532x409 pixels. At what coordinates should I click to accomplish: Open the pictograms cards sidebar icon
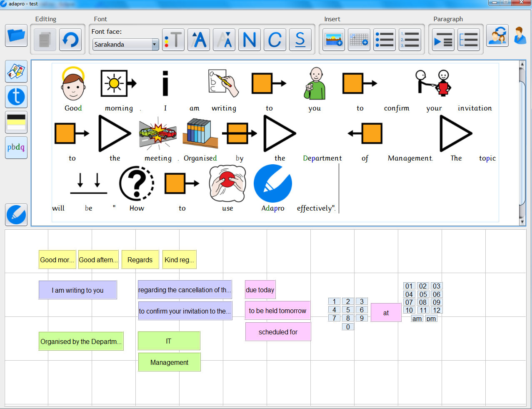point(16,71)
